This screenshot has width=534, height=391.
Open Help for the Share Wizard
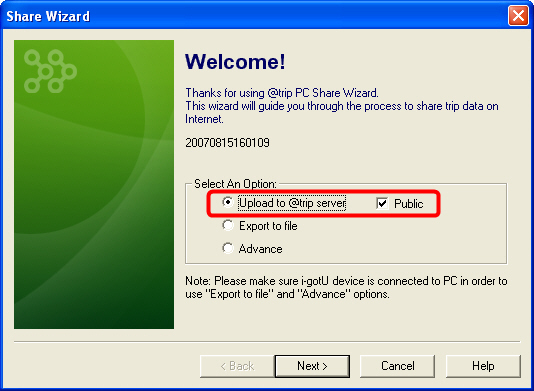click(483, 366)
